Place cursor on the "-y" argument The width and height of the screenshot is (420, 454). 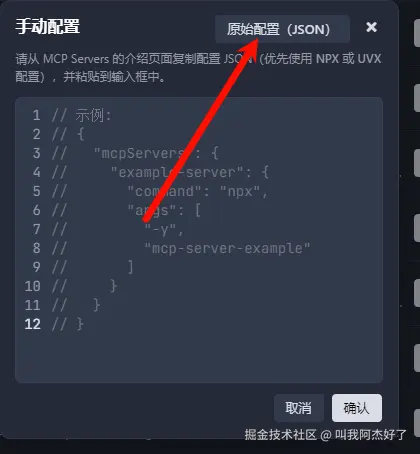[160, 230]
